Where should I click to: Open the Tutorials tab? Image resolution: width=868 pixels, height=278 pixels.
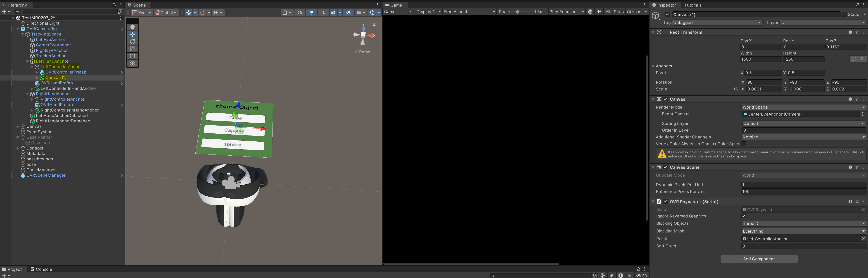(x=693, y=5)
